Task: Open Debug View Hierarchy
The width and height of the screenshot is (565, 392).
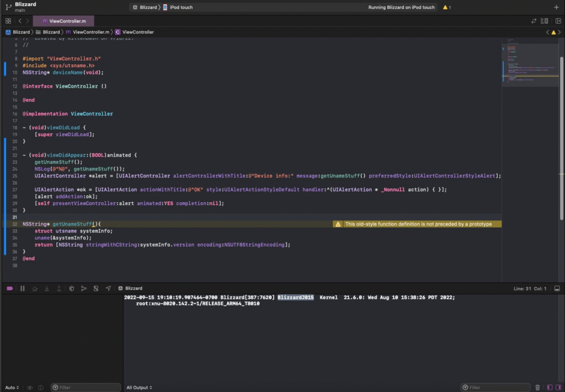Action: point(71,288)
